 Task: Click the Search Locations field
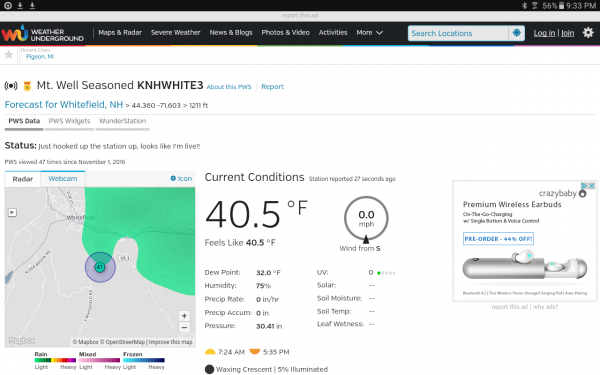pos(458,33)
